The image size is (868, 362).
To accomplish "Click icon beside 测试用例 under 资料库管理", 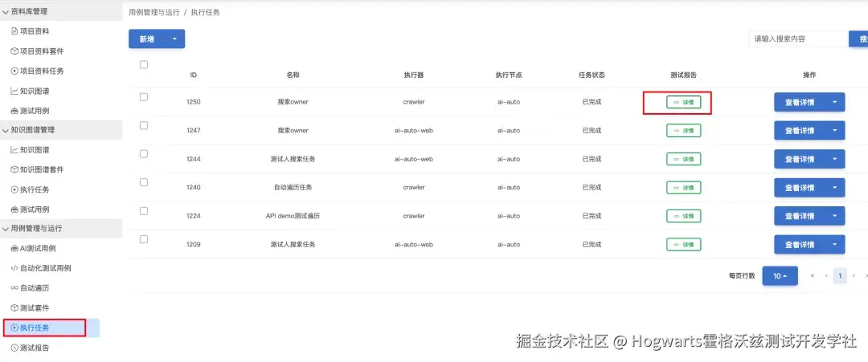I will 14,111.
